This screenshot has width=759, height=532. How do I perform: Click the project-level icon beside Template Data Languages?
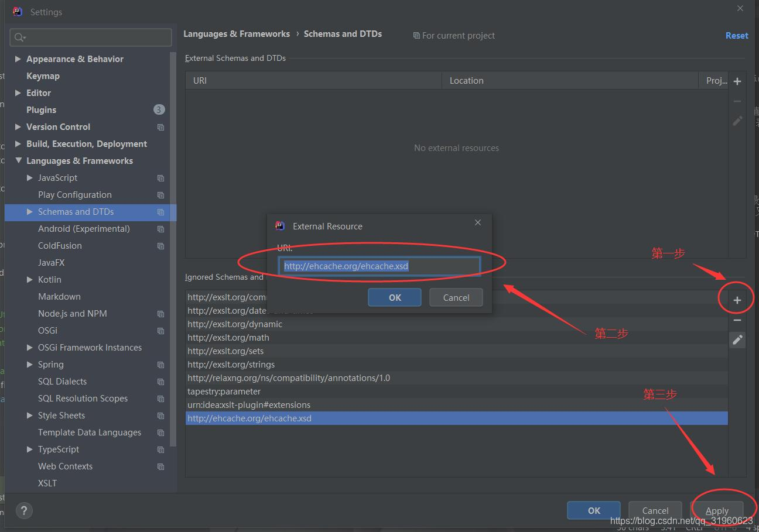[x=160, y=433]
